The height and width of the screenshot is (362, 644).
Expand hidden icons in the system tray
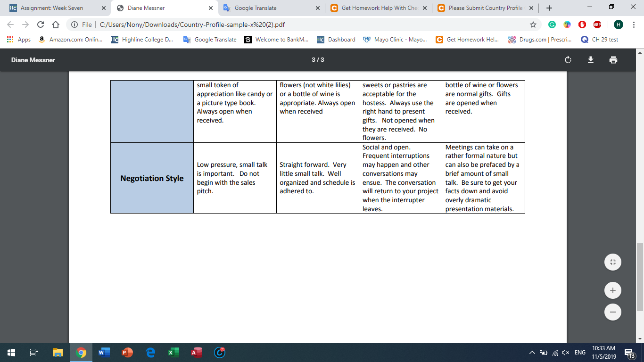[x=532, y=352]
